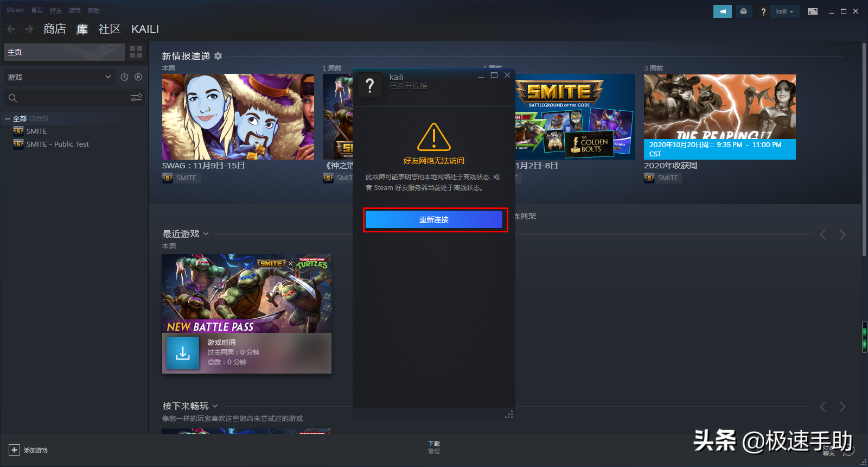Maximize the friends list window
The width and height of the screenshot is (868, 467).
coord(494,75)
